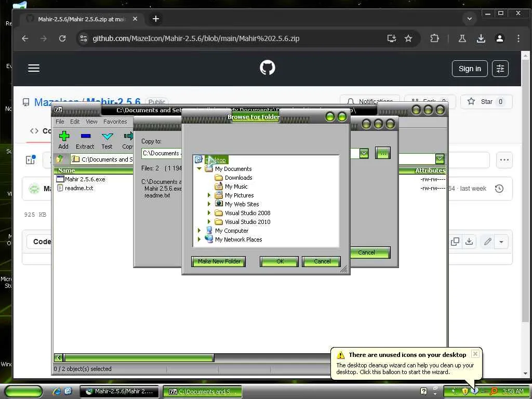Open the Edit menu in 7-Zip

point(75,122)
